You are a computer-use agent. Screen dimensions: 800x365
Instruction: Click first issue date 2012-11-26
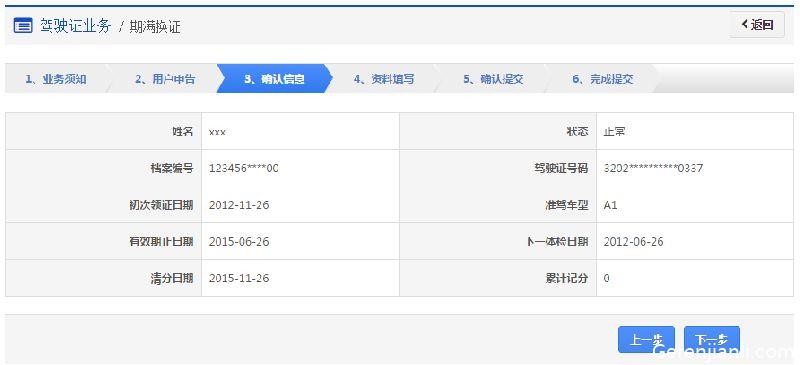[x=239, y=205]
